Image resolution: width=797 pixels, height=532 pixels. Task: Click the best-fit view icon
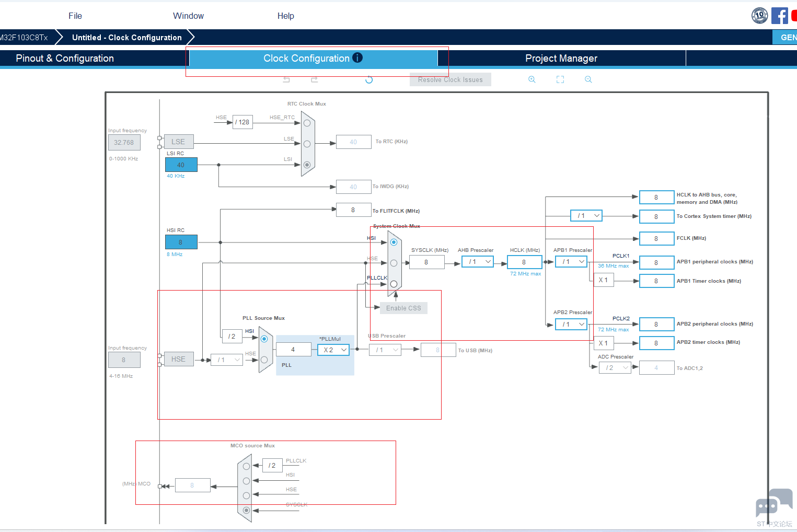point(560,79)
